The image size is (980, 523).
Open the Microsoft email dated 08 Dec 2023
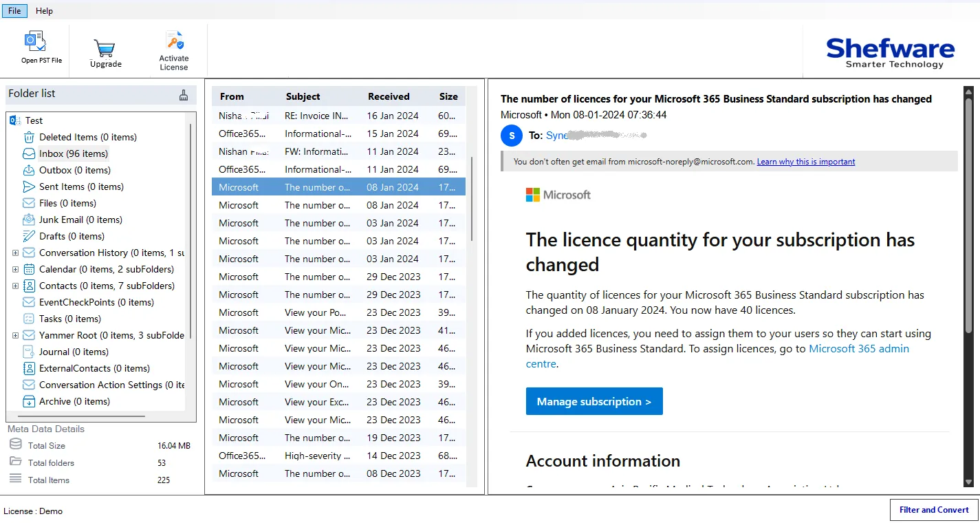pos(338,473)
